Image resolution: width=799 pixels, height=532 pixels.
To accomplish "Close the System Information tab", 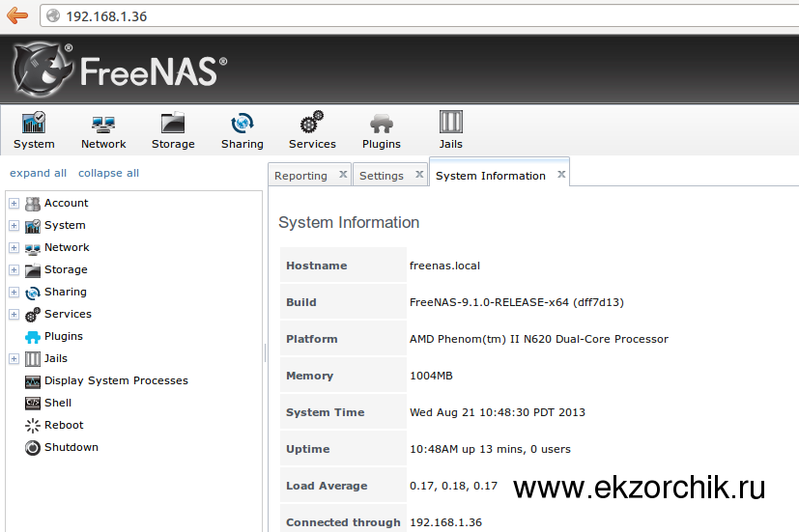I will (x=561, y=174).
